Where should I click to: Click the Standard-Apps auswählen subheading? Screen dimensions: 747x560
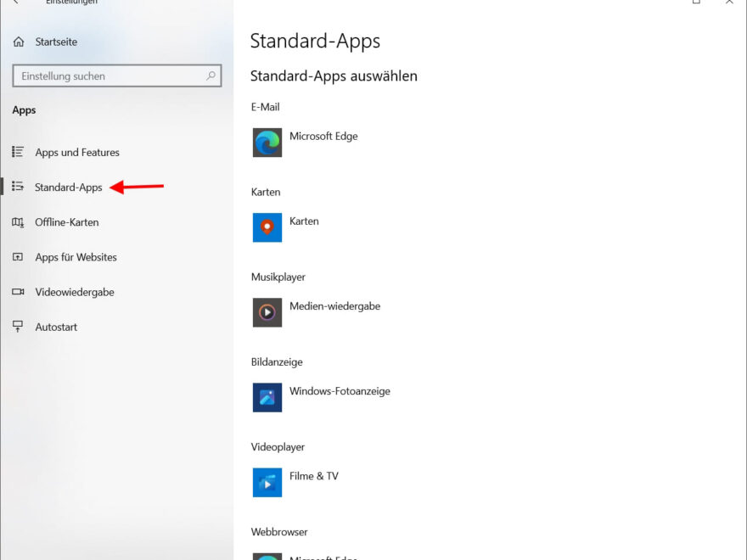pos(334,76)
